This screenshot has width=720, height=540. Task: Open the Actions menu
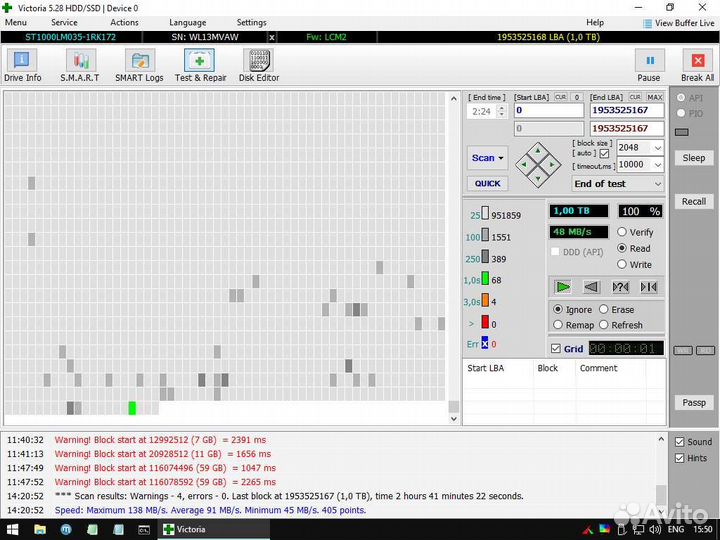124,22
